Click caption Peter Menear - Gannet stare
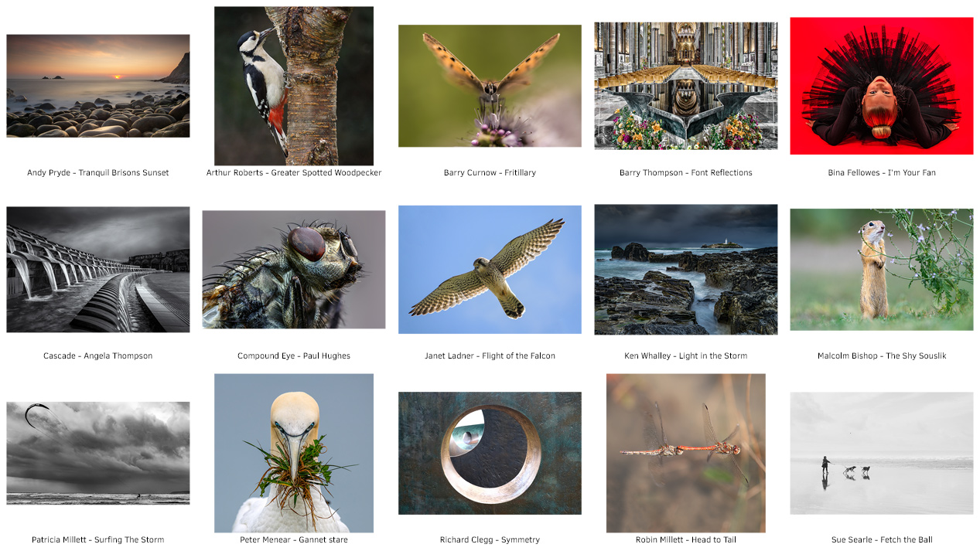The image size is (980, 551). (294, 540)
